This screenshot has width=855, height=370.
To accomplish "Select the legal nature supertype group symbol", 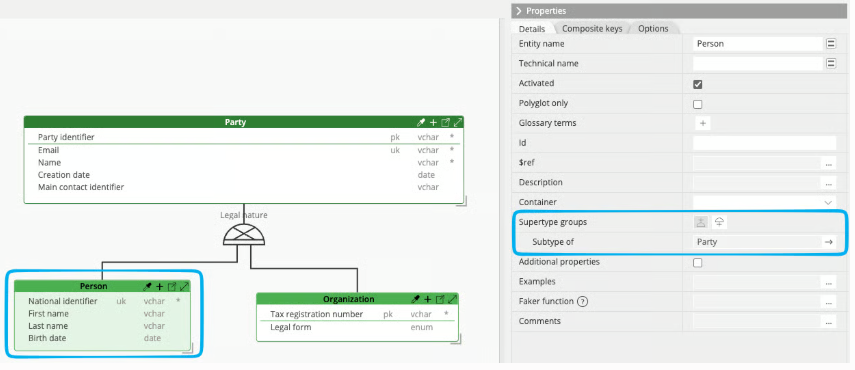I will point(244,235).
